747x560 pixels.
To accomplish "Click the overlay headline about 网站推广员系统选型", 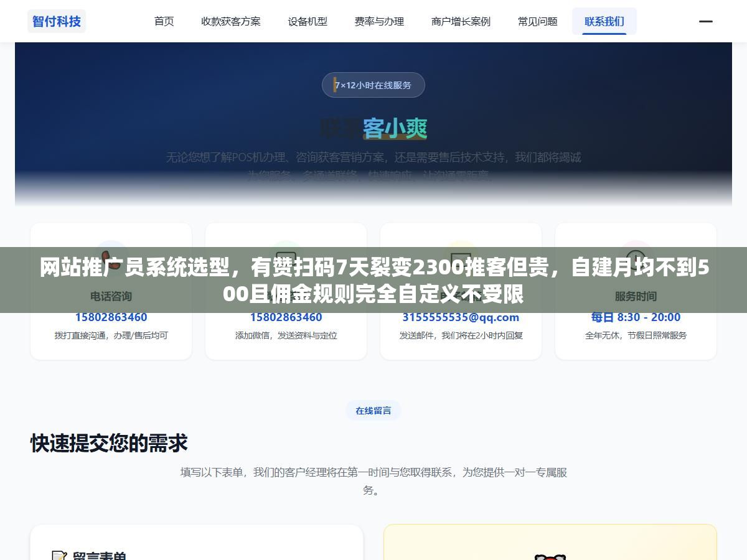I will [x=374, y=280].
